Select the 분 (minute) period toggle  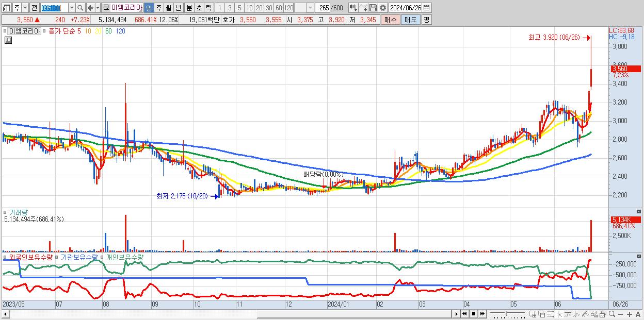189,8
